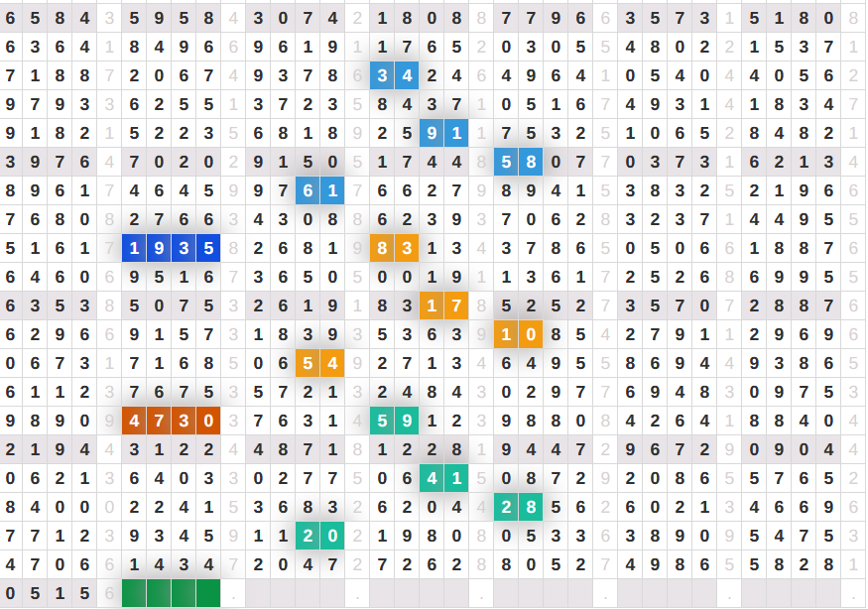Click the teal highlighted 20 cell pair

(x=319, y=536)
